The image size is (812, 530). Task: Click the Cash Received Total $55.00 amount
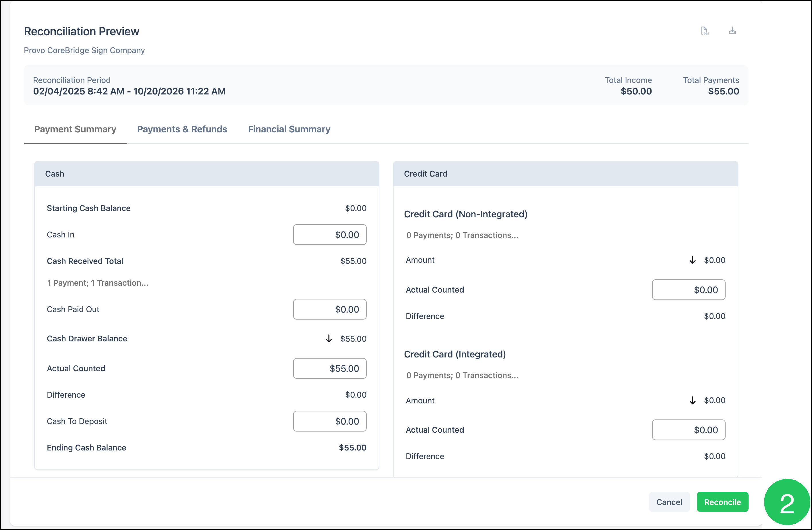pyautogui.click(x=353, y=261)
